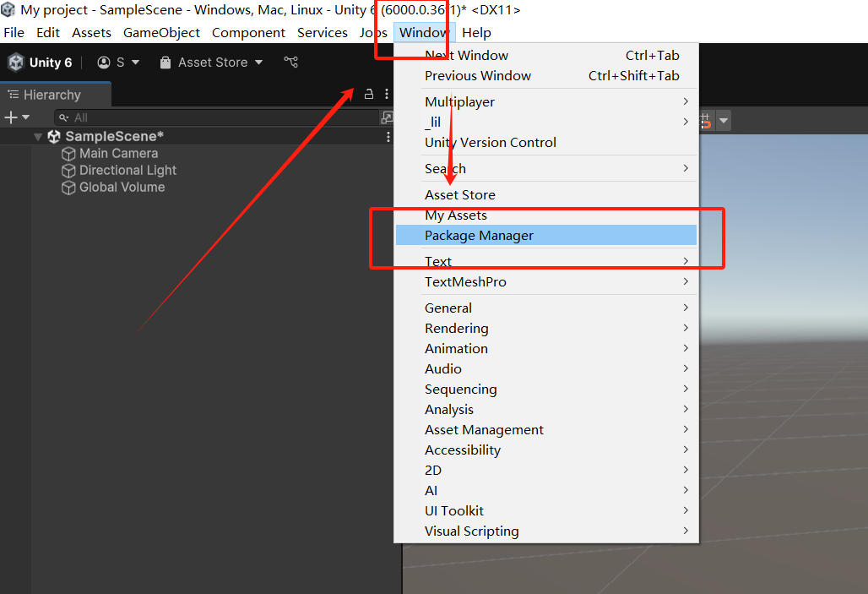Expand the General submenu
The width and height of the screenshot is (868, 594).
pos(546,308)
